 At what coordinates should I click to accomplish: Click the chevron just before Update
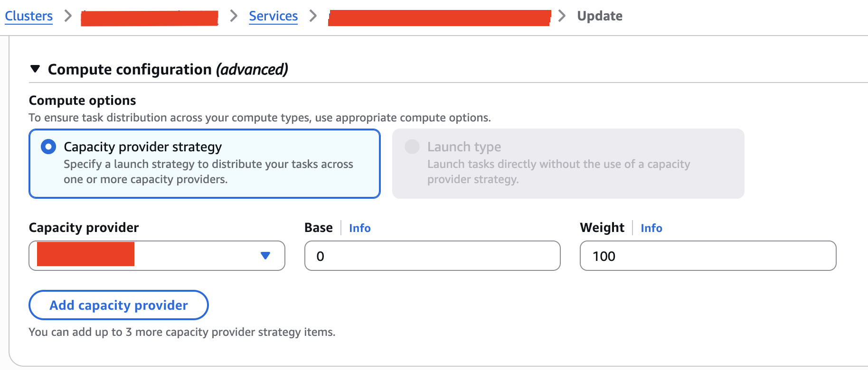pos(562,16)
